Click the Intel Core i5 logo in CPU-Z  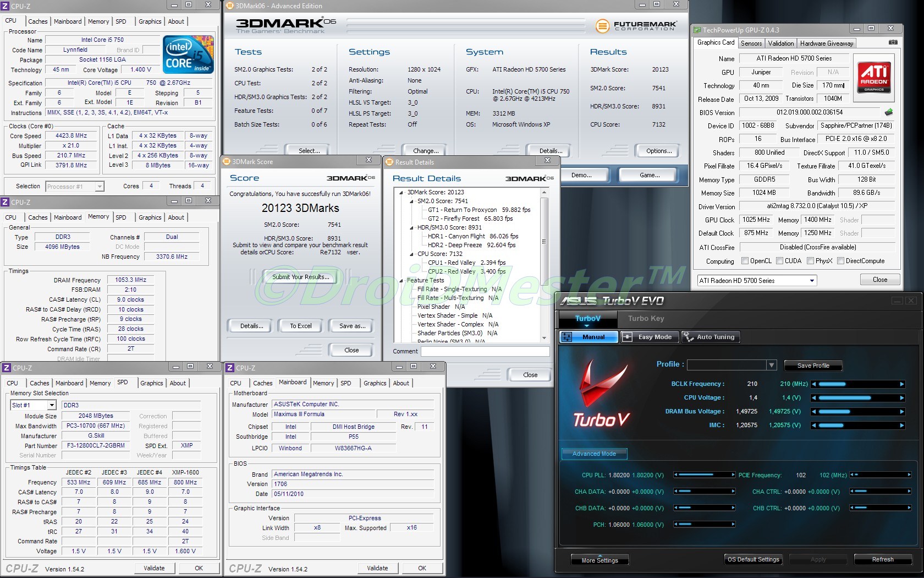189,54
